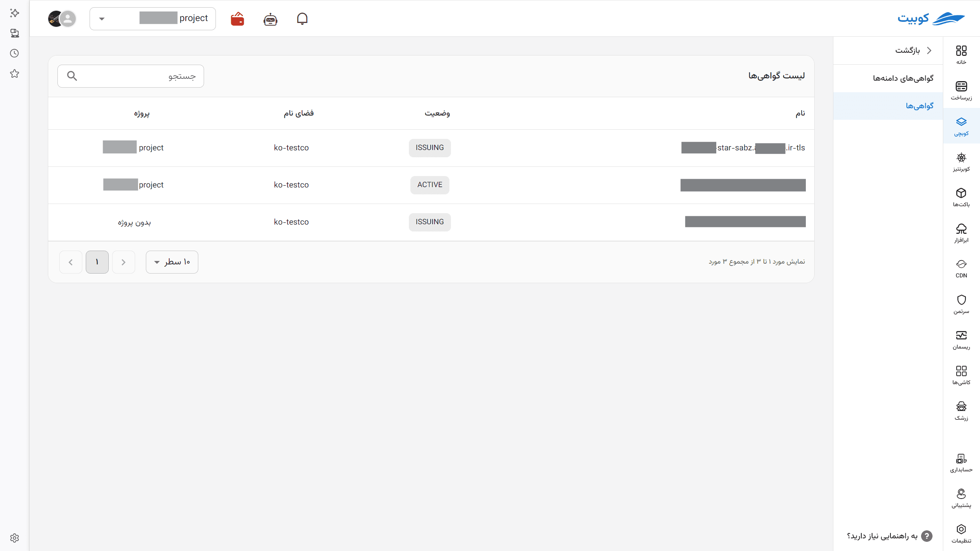Open the ابرافزار cloud apps section
The width and height of the screenshot is (980, 551).
click(x=961, y=233)
